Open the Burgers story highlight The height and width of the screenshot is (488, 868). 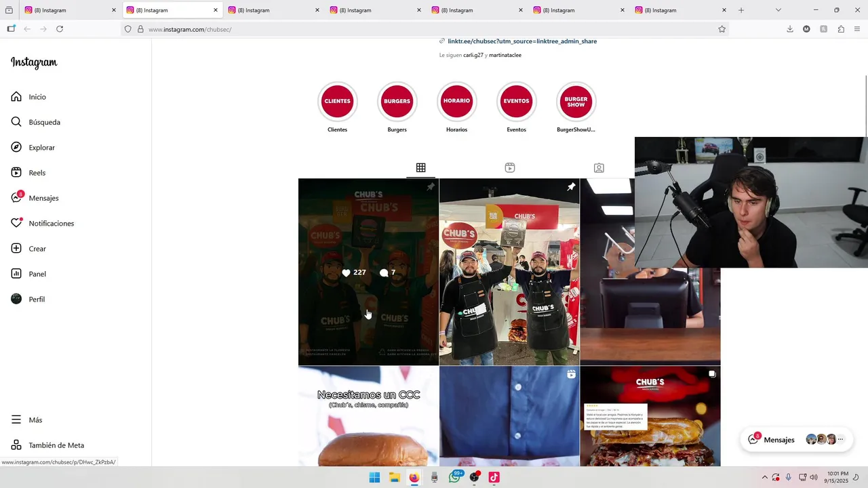(397, 102)
